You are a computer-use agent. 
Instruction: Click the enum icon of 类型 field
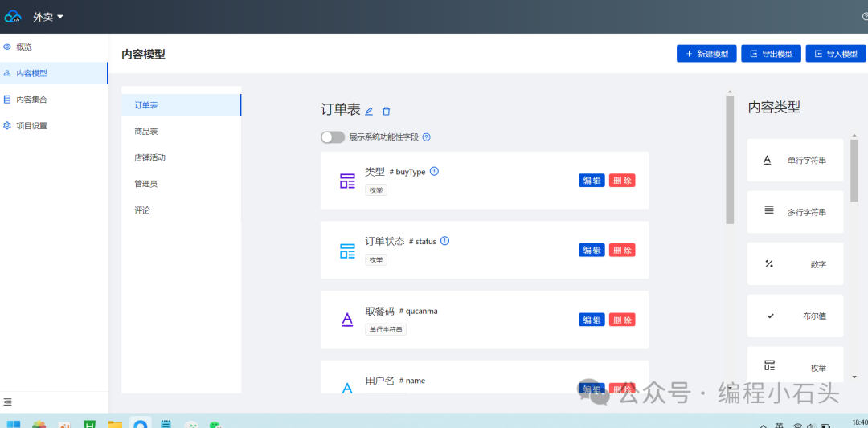point(347,181)
